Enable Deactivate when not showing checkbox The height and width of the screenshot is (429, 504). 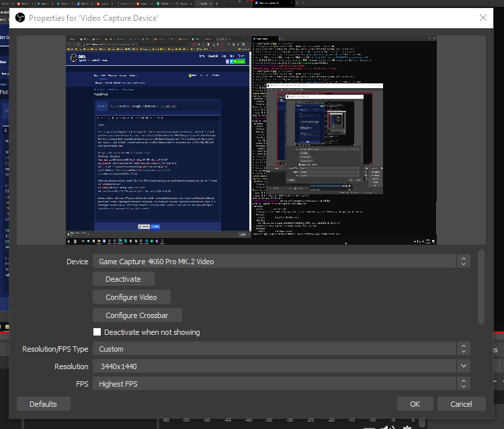click(97, 332)
